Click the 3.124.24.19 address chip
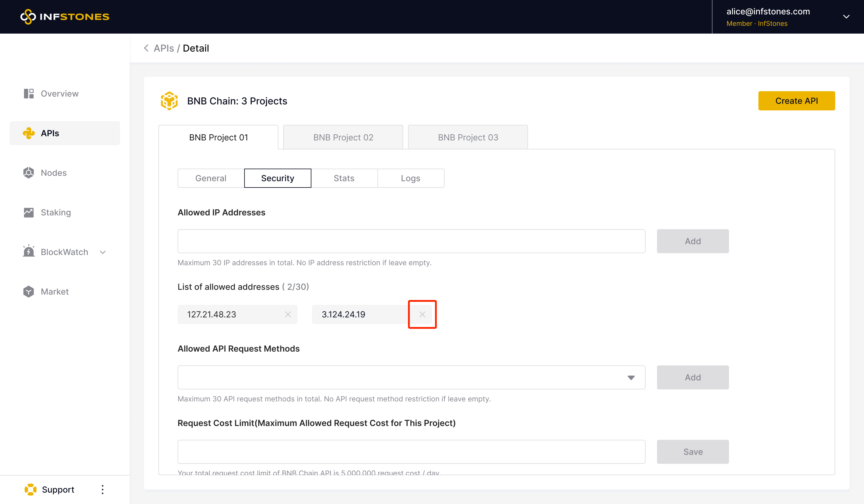 coord(372,314)
